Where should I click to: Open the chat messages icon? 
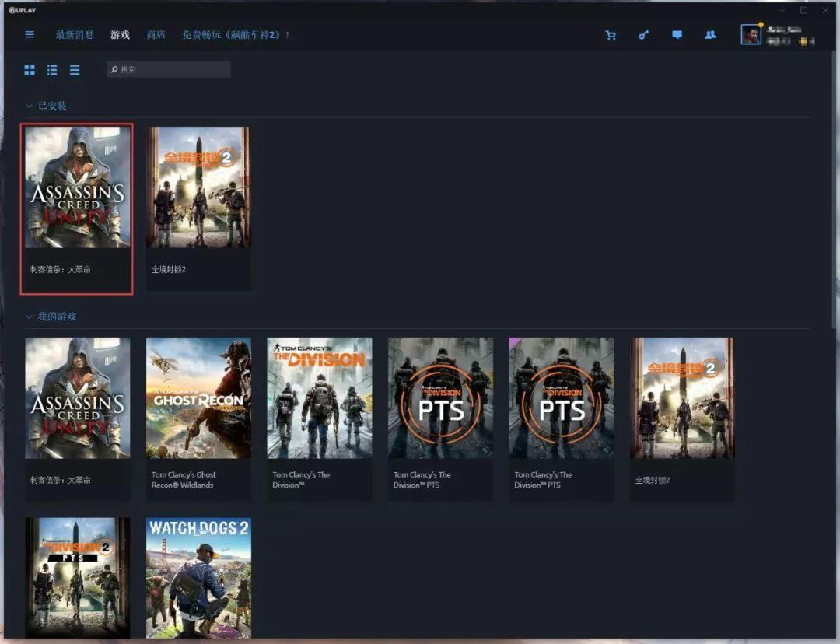(x=677, y=35)
